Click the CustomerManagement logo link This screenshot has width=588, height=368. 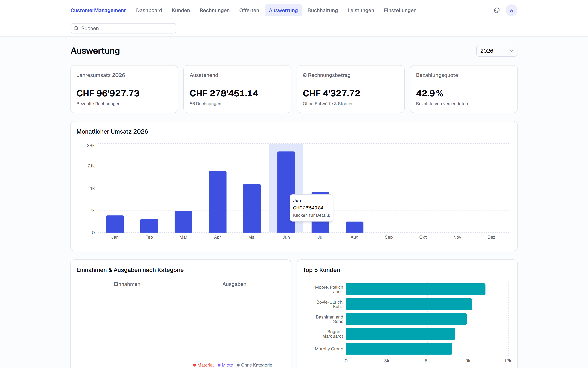98,10
